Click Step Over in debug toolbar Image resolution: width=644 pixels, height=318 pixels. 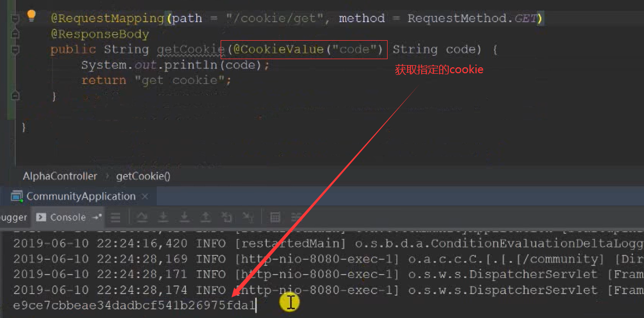coord(142,217)
